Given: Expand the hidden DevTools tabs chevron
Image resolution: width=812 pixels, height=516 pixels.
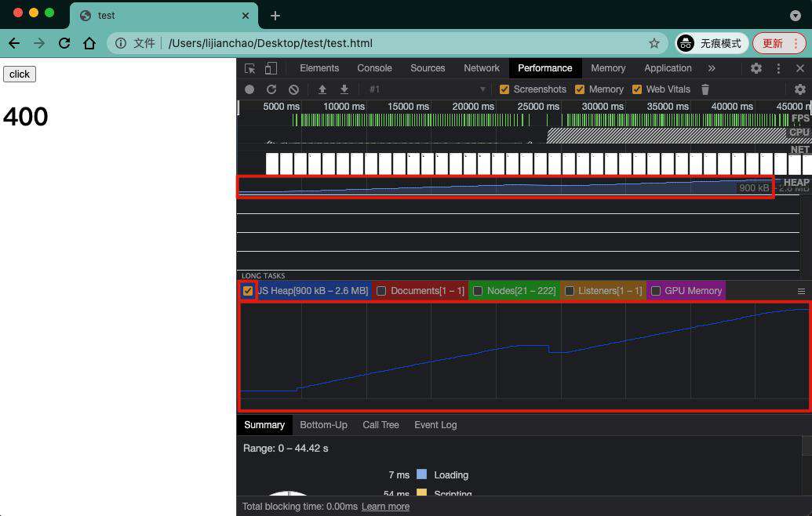Looking at the screenshot, I should coord(712,68).
